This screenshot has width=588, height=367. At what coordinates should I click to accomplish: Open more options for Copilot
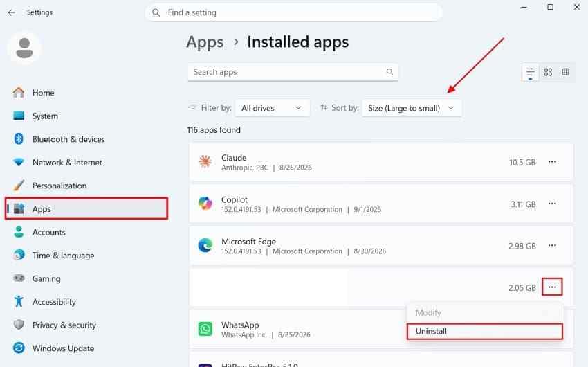pyautogui.click(x=552, y=204)
